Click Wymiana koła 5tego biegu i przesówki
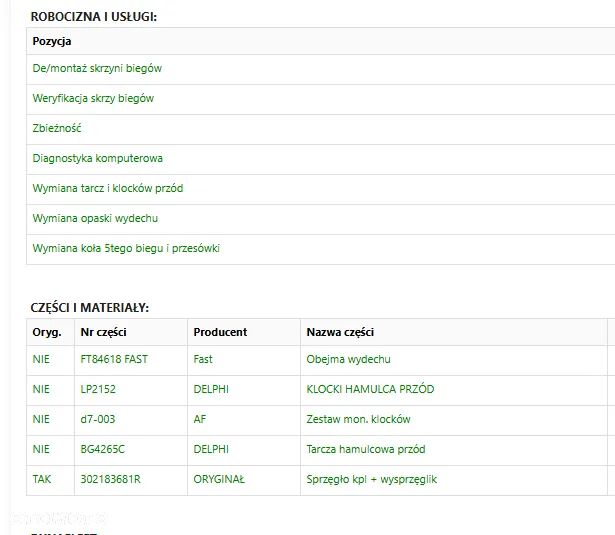615x535 pixels. [126, 248]
